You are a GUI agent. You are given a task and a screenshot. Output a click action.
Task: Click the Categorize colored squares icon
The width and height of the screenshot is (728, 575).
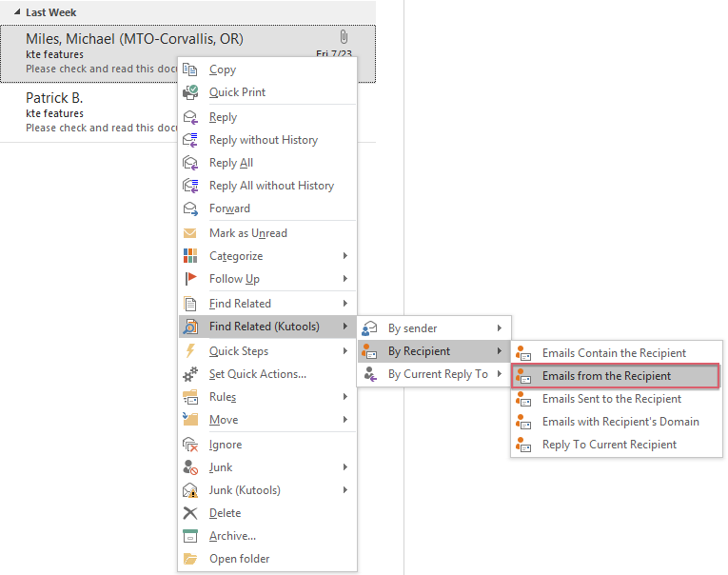pos(190,255)
